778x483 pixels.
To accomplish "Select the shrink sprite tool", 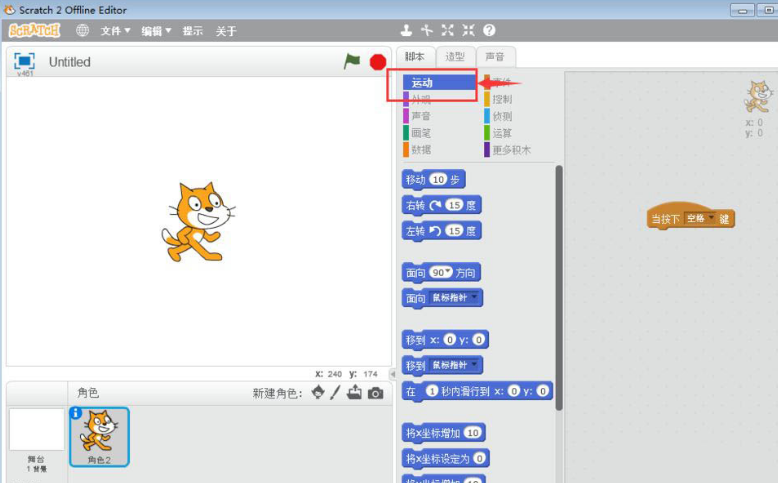I will tap(468, 30).
